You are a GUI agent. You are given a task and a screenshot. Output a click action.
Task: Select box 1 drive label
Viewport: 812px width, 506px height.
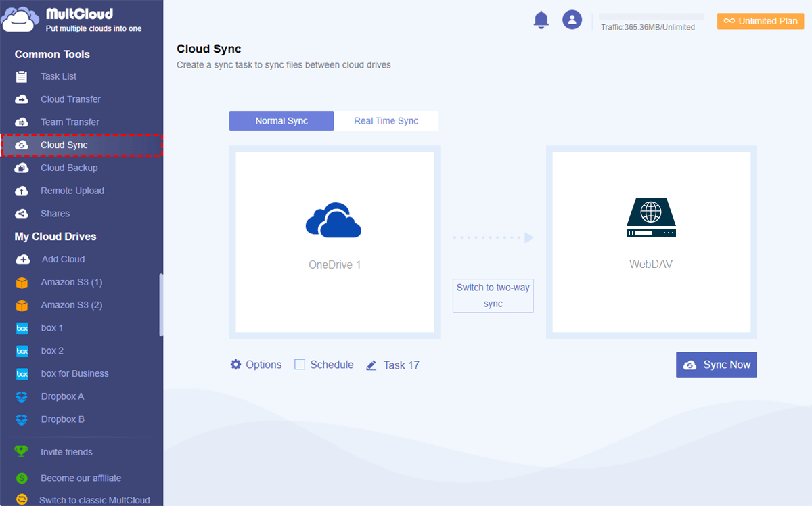click(52, 328)
